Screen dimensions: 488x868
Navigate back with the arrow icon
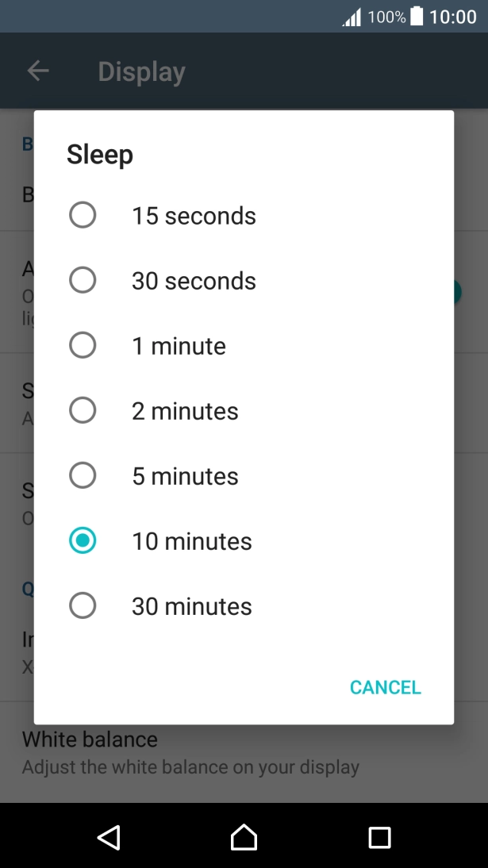[37, 71]
